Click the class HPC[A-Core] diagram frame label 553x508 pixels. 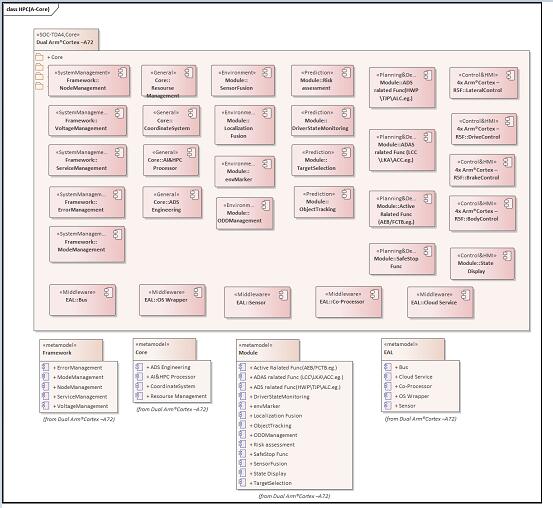tap(28, 9)
